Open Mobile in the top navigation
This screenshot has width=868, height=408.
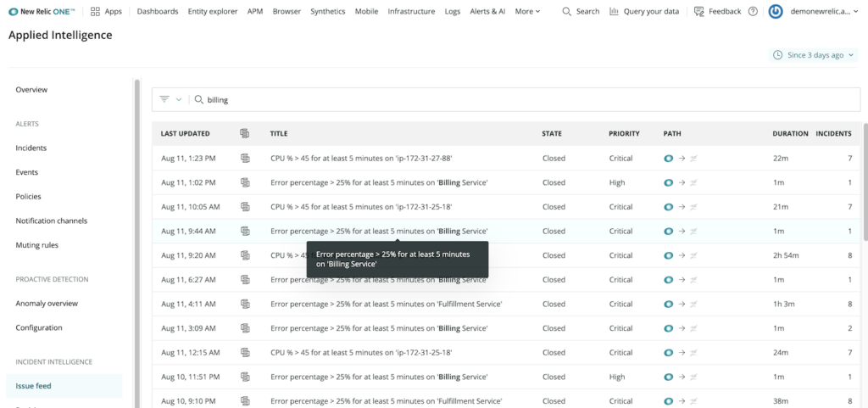pyautogui.click(x=366, y=11)
